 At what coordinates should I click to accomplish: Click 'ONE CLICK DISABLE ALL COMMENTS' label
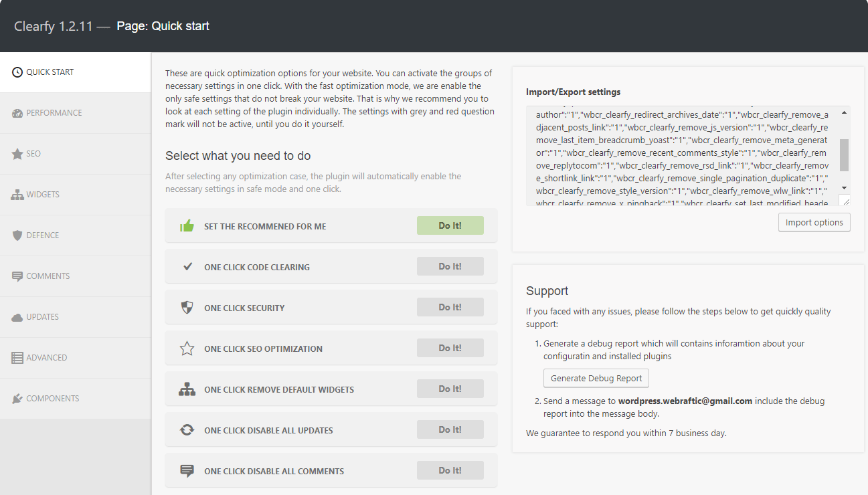[274, 471]
